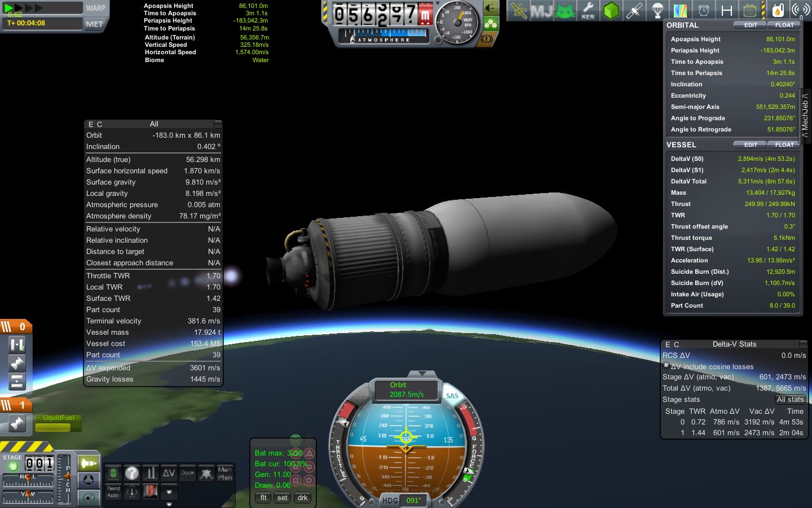This screenshot has height=508, width=812.
Task: Click the parachute toolbar icon
Action: (x=657, y=10)
